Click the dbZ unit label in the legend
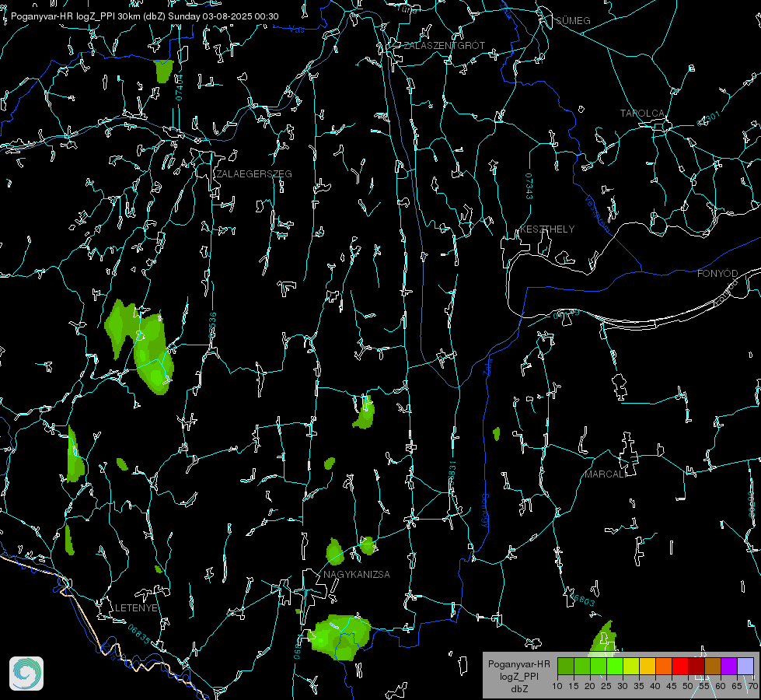The width and height of the screenshot is (761, 700). click(518, 689)
